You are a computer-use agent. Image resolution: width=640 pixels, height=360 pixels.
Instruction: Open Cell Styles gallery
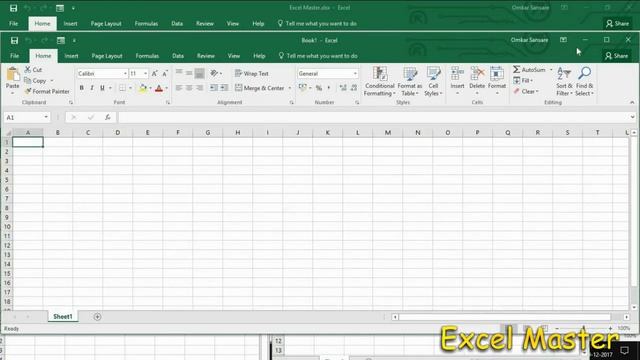click(x=433, y=82)
